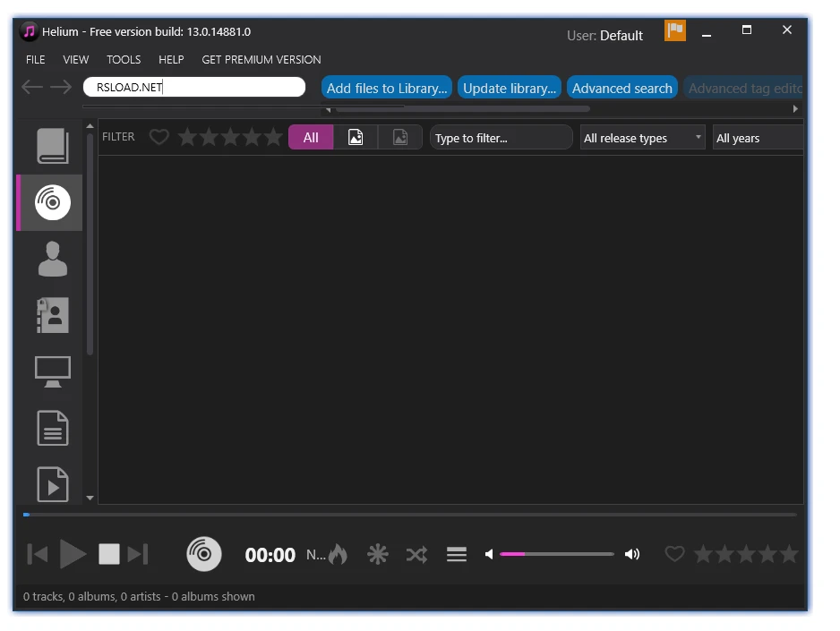Click the monitor icon in sidebar
The image size is (840, 631).
(x=52, y=371)
